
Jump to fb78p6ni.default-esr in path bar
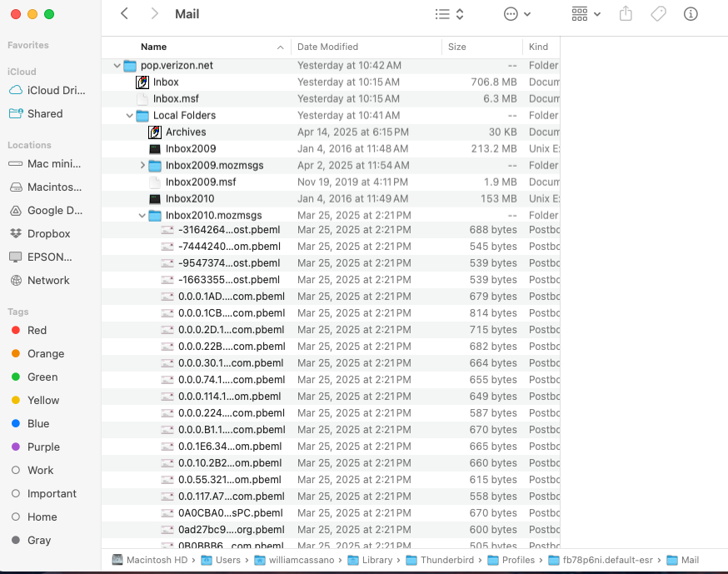point(601,560)
